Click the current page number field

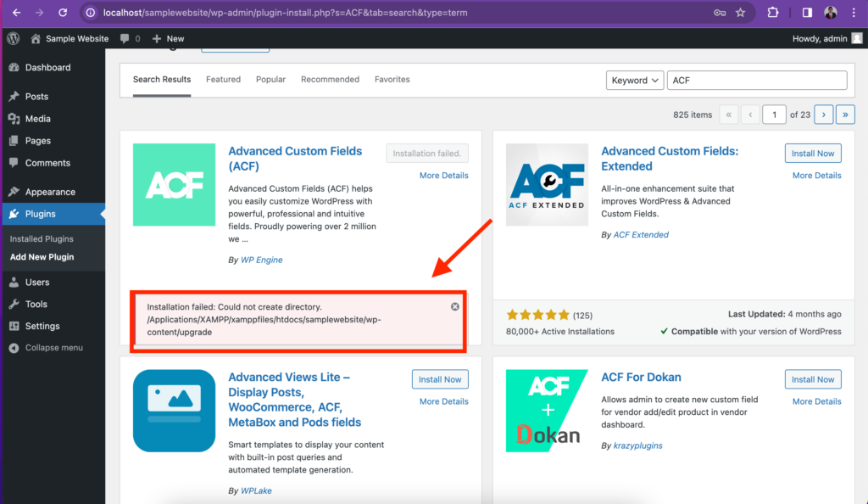[774, 115]
